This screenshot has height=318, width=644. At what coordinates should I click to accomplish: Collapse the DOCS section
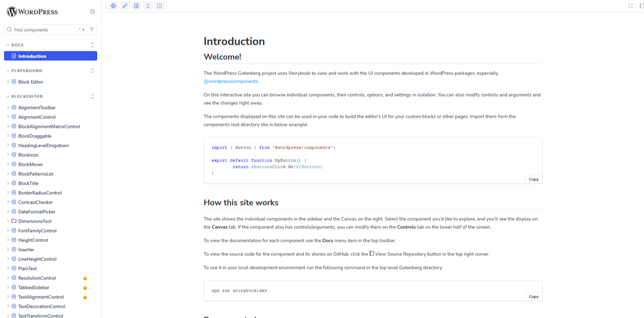point(15,45)
